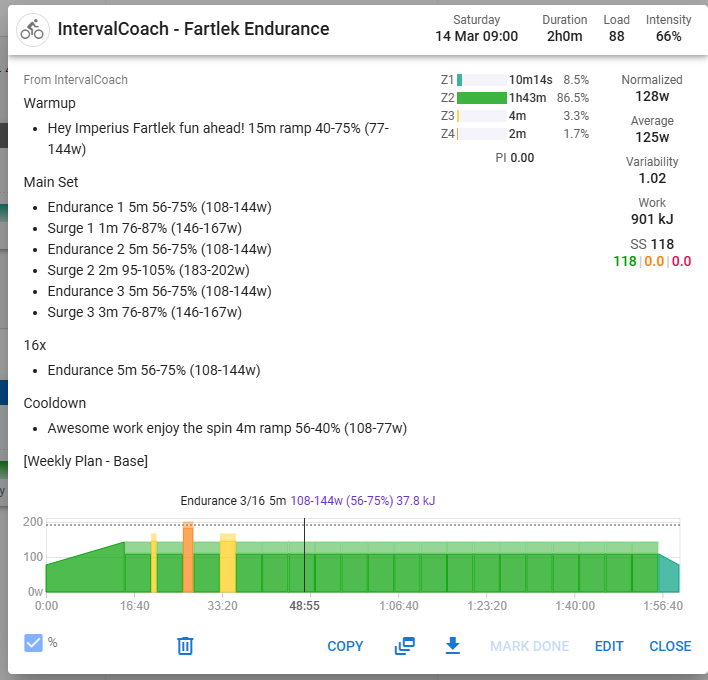The height and width of the screenshot is (680, 708).
Task: Click the SS 118 stress score
Action: click(652, 244)
